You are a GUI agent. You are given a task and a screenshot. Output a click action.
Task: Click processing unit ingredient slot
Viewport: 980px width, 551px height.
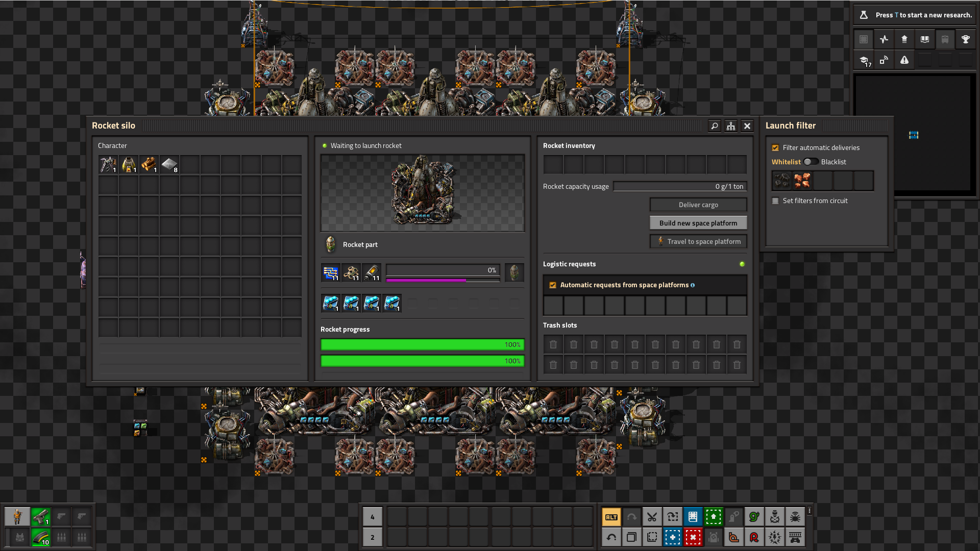pos(331,272)
